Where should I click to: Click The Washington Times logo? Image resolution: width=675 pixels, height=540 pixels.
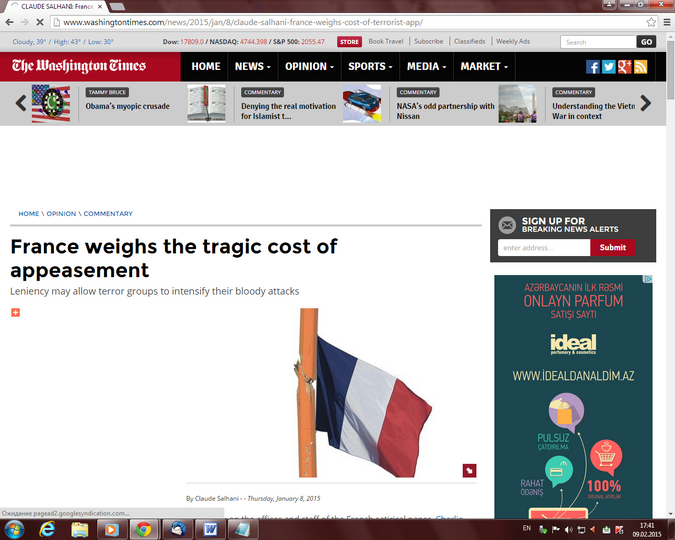[79, 66]
